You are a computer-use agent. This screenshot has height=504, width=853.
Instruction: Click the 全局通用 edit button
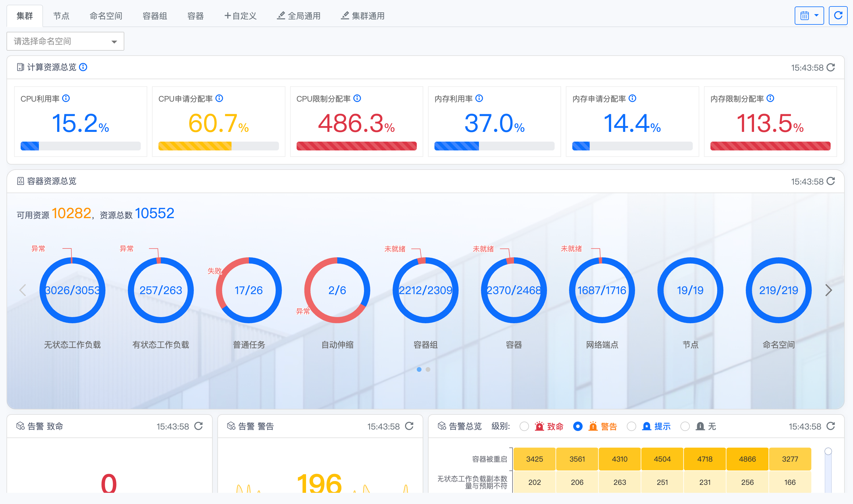coord(299,16)
